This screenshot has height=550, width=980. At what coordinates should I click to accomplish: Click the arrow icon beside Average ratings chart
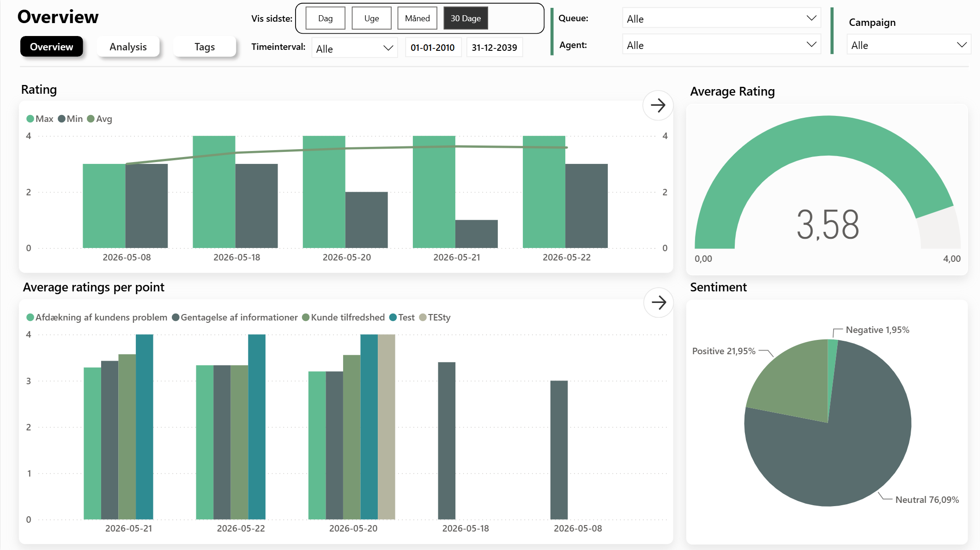tap(659, 302)
